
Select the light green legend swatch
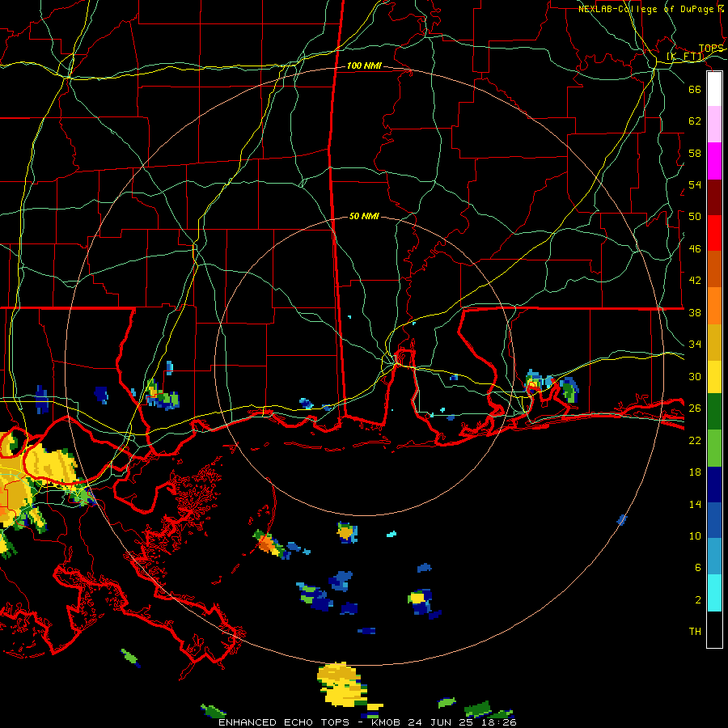(x=714, y=448)
